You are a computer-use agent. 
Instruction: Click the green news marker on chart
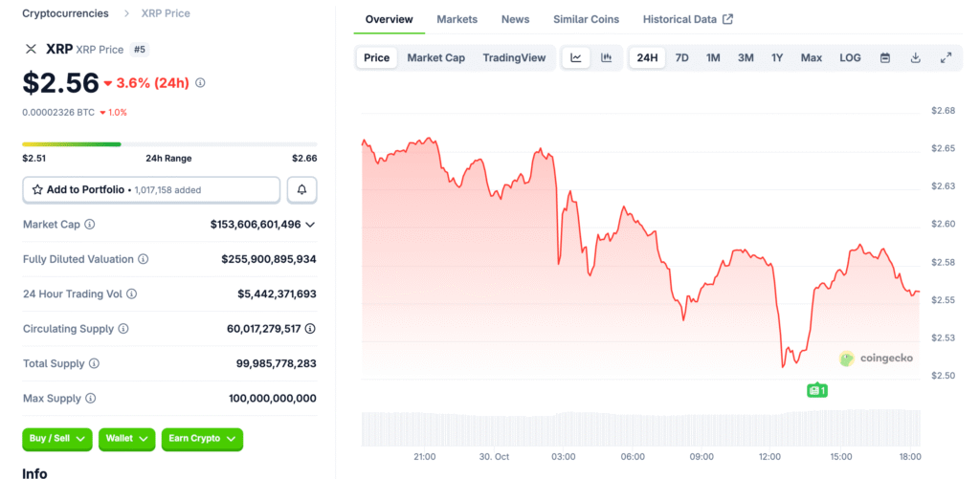click(816, 390)
